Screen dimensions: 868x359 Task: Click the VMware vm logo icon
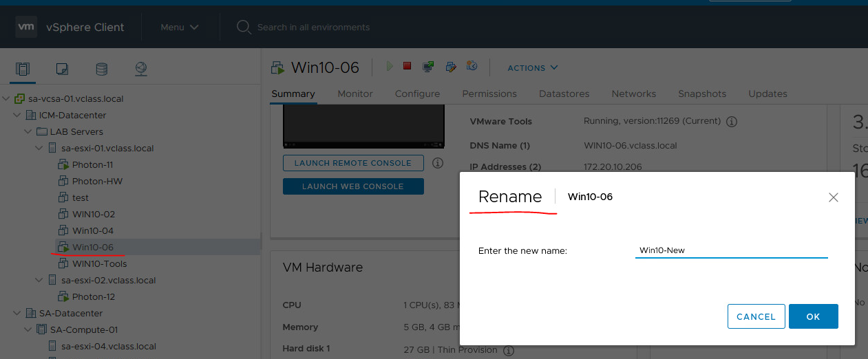tap(26, 27)
